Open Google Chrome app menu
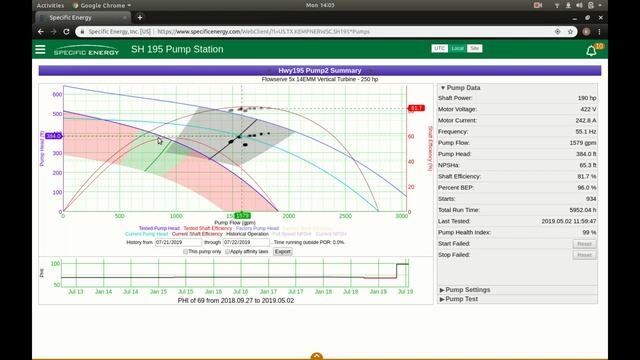 pyautogui.click(x=102, y=5)
